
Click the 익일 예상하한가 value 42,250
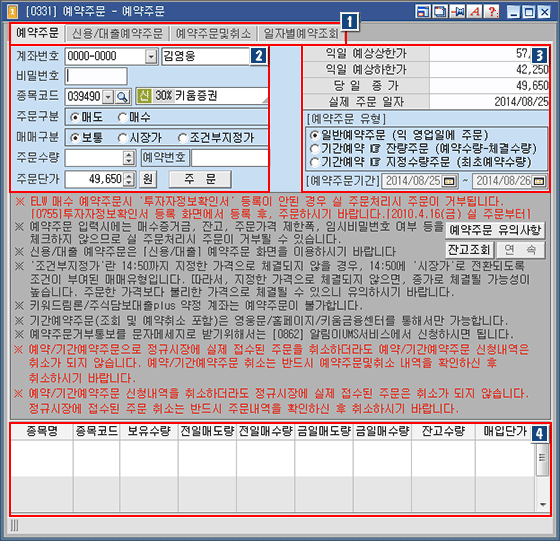(x=532, y=70)
